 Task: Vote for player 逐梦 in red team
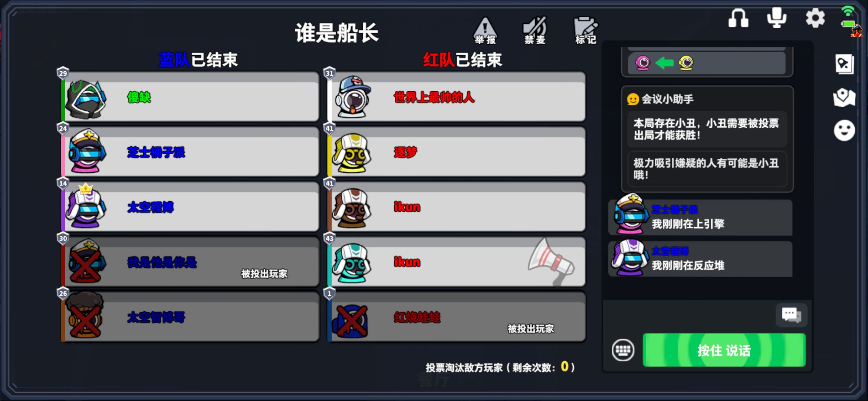tap(456, 152)
